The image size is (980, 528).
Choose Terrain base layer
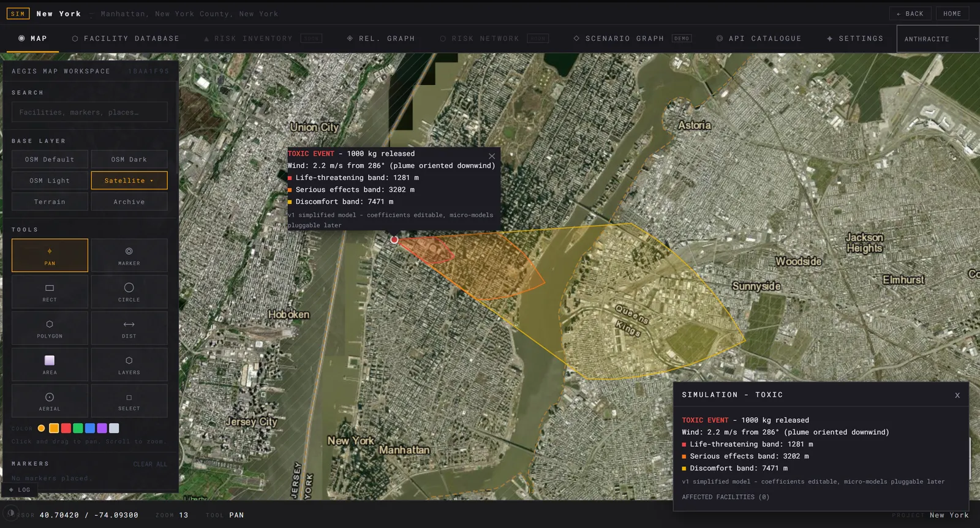[x=50, y=202]
